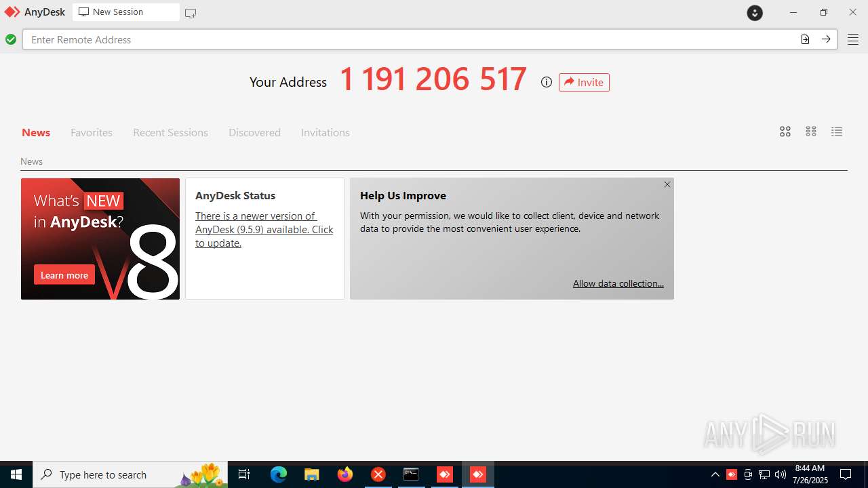Image resolution: width=868 pixels, height=488 pixels.
Task: Open the Windows Start menu
Action: 16,474
